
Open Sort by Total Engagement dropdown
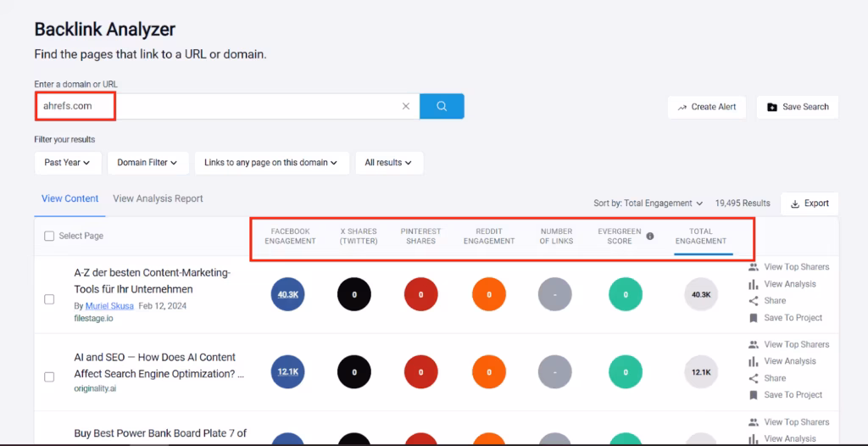tap(648, 203)
